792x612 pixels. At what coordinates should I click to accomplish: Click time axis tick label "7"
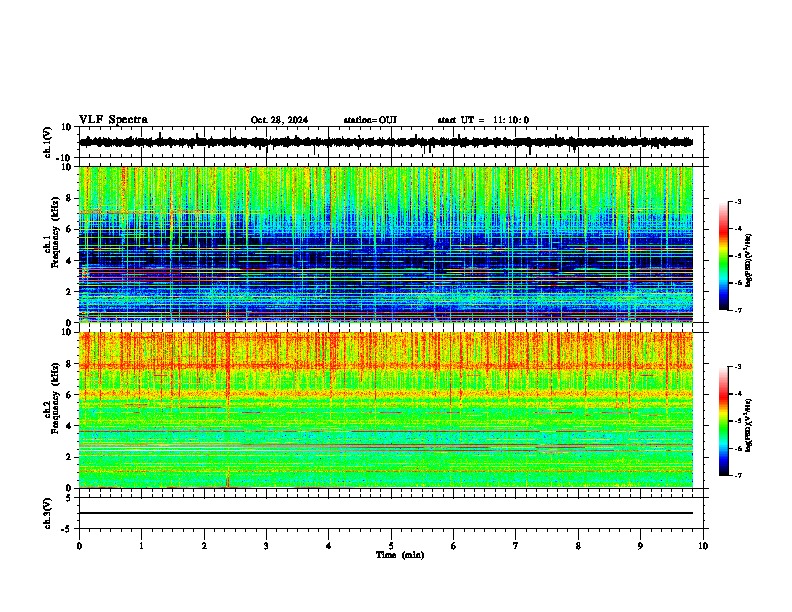(x=516, y=546)
